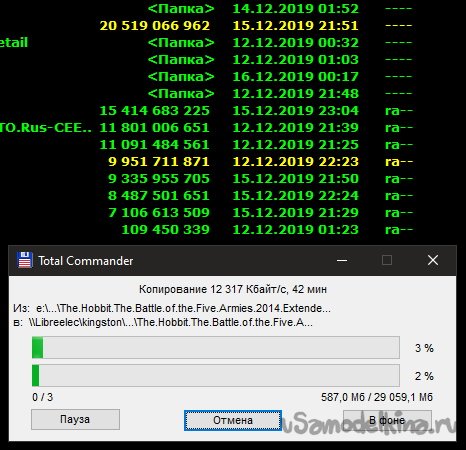466x450 pixels.
Task: Click the 3 % current file progress bar
Action: pyautogui.click(x=216, y=348)
